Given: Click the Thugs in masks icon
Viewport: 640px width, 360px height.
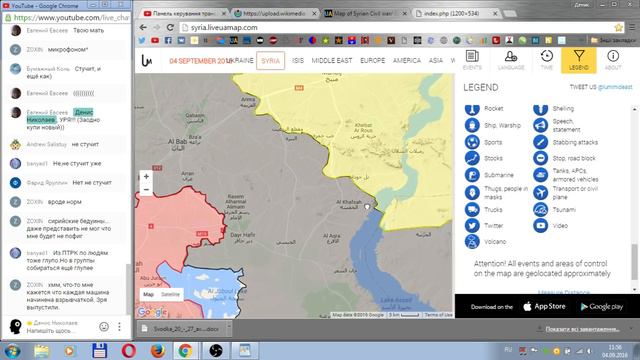Looking at the screenshot, I should tap(472, 192).
